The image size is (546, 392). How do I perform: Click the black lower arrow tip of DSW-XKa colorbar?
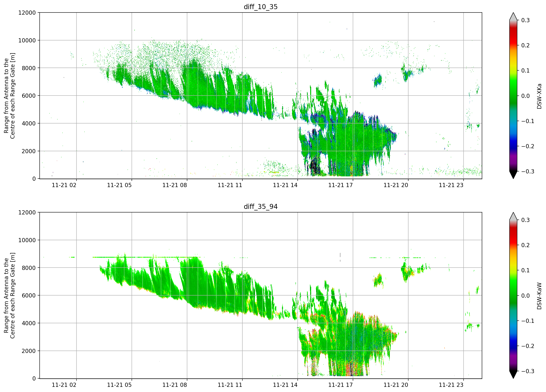click(513, 175)
